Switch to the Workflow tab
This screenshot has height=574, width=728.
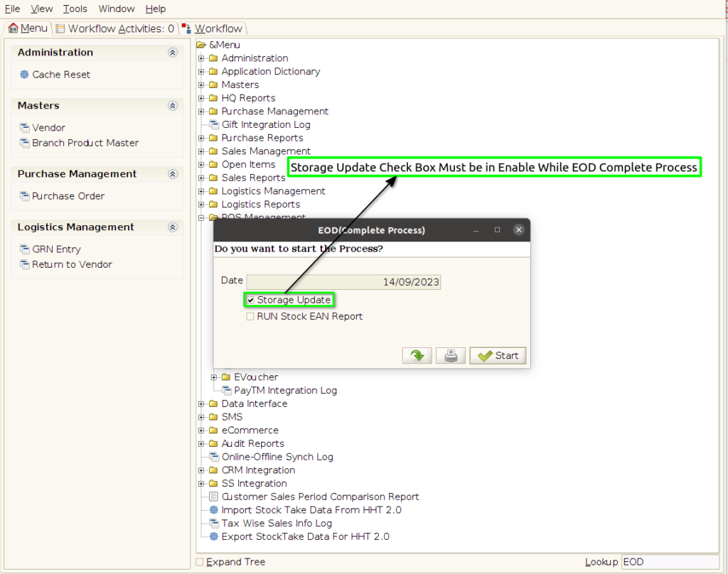click(x=212, y=28)
